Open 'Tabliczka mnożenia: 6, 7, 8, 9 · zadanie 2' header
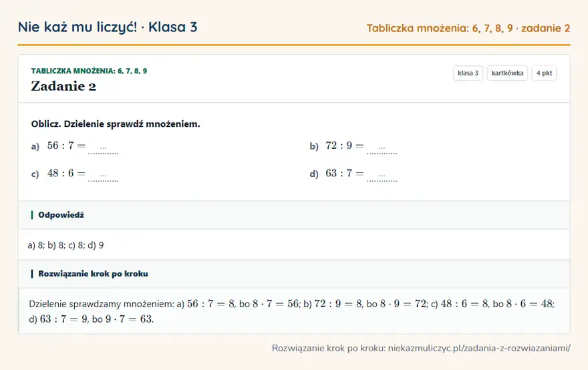The height and width of the screenshot is (370, 588). [468, 29]
